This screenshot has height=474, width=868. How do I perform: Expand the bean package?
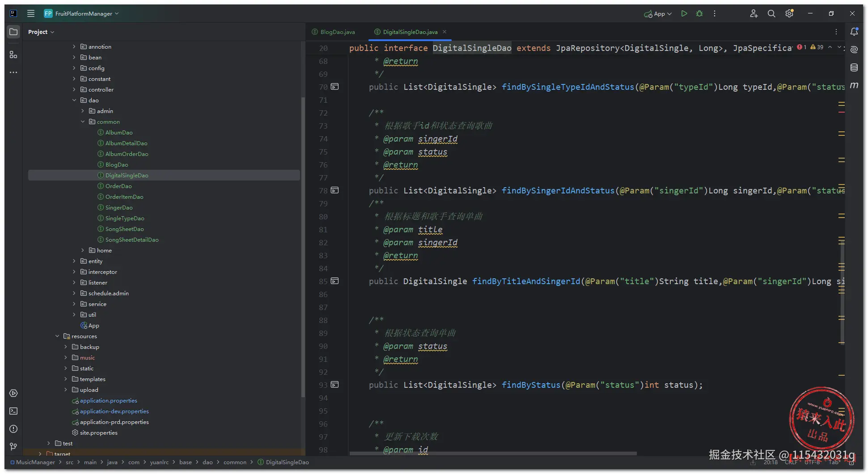pyautogui.click(x=74, y=57)
